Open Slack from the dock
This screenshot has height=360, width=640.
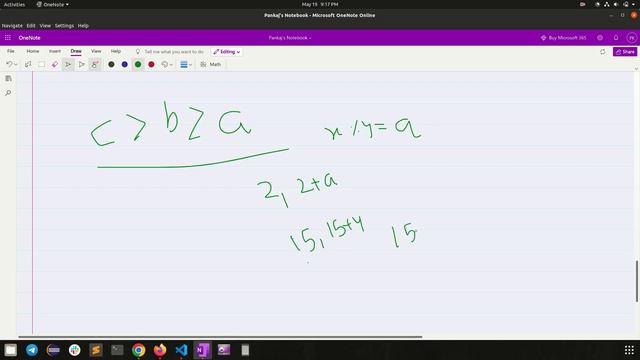tap(74, 350)
